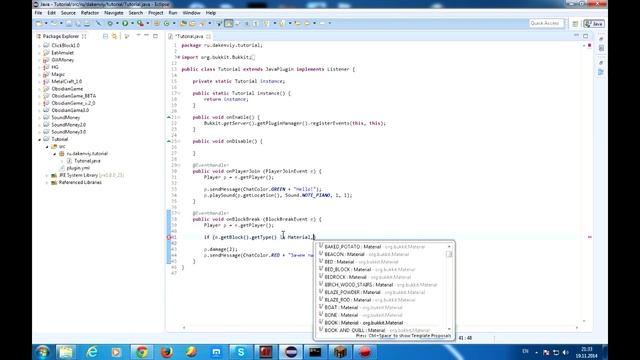
Task: Select the ObsidianGame_BETA project
Action: click(73, 96)
